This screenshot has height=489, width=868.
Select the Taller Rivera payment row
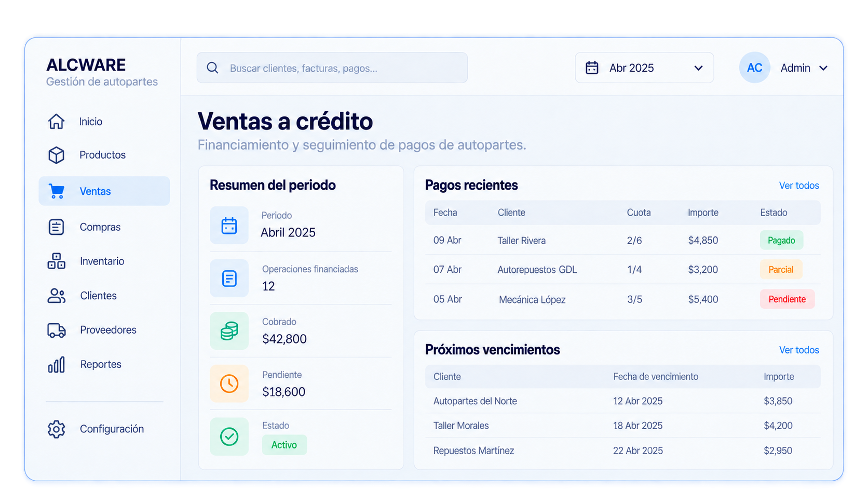coord(622,240)
